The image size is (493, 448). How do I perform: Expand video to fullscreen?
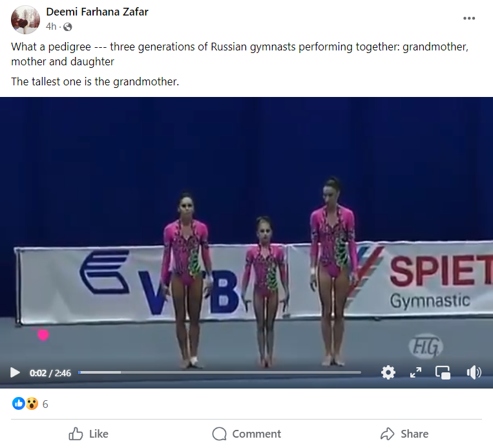coord(415,372)
